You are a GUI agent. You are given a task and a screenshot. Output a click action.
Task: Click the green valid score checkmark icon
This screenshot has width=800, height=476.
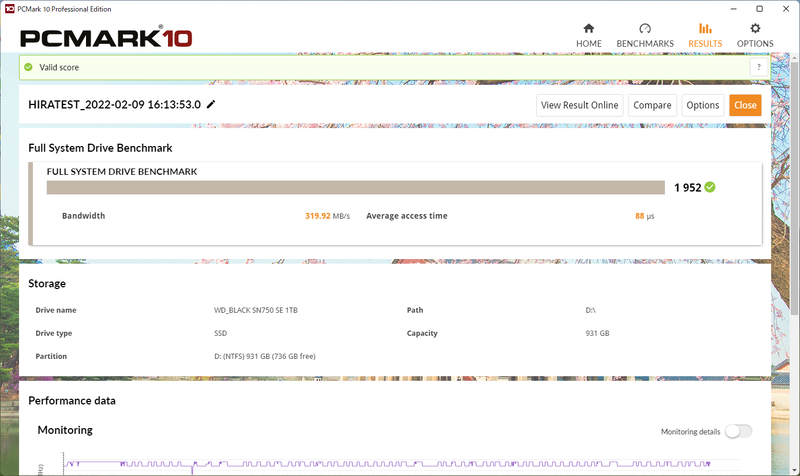click(x=29, y=67)
